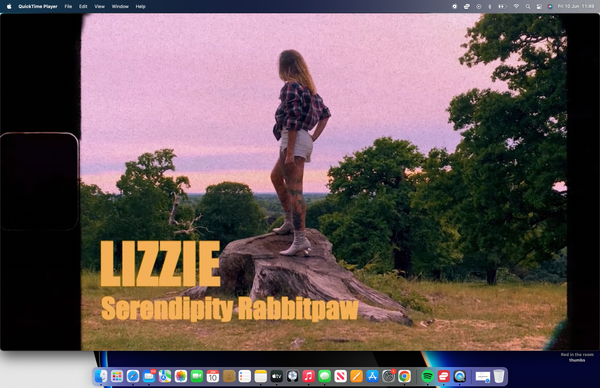Activate Siri from the menu bar
This screenshot has width=600, height=388.
(550, 7)
